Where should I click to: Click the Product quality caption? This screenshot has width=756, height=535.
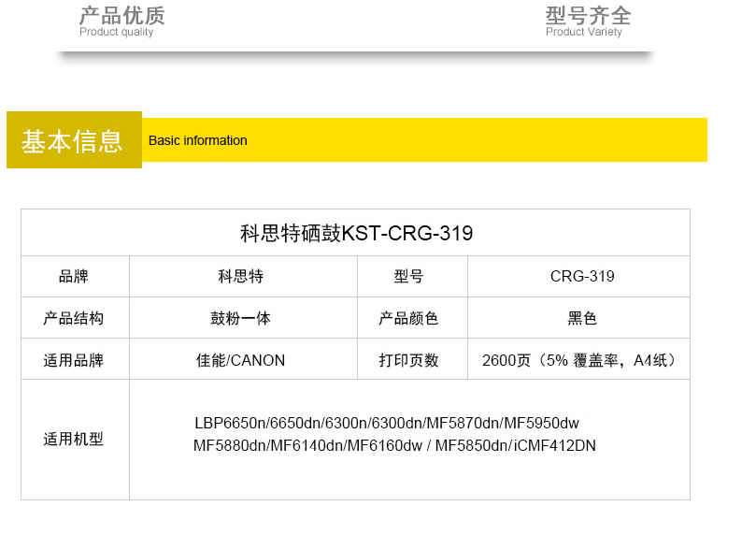116,32
